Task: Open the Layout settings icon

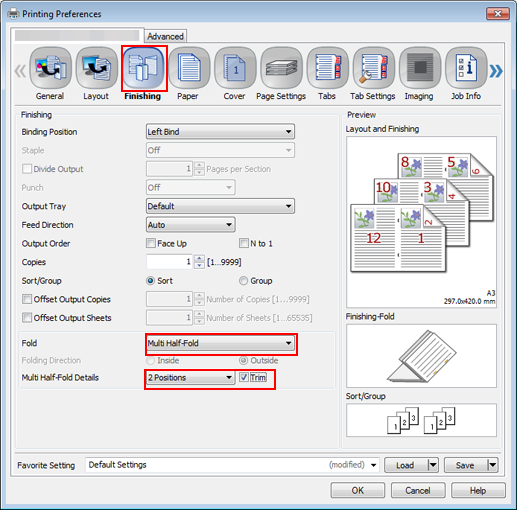Action: coord(97,68)
